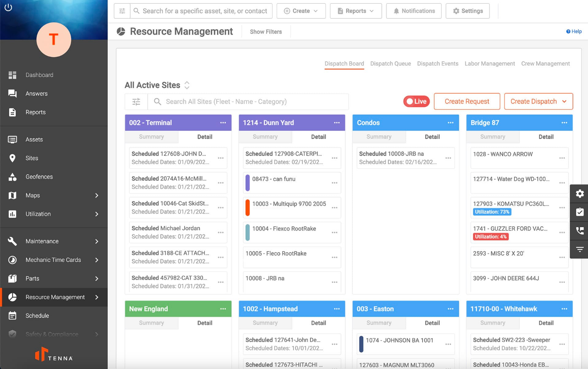
Task: Switch Bridge 87 card to Summary view
Action: click(493, 137)
